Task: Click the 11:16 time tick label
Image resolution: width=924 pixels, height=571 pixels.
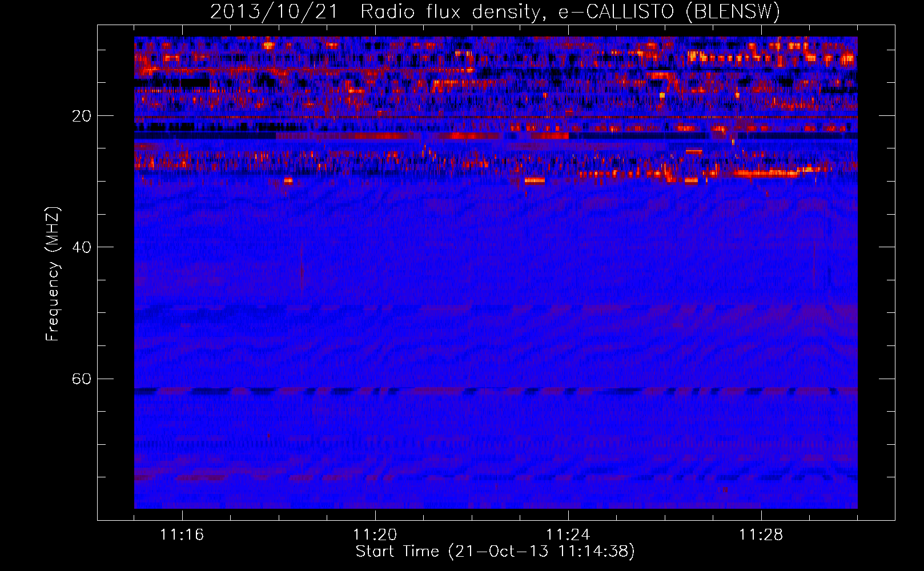Action: [182, 535]
